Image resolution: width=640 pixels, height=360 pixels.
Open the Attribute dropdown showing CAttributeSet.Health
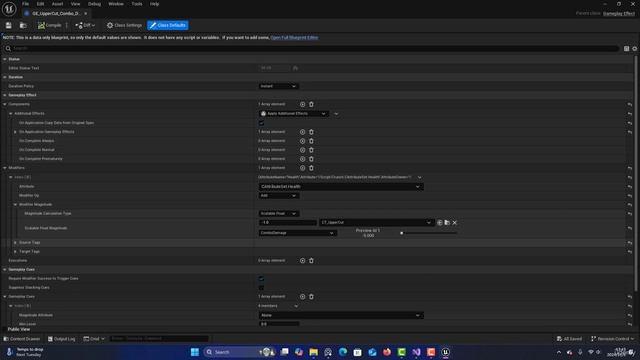click(341, 187)
